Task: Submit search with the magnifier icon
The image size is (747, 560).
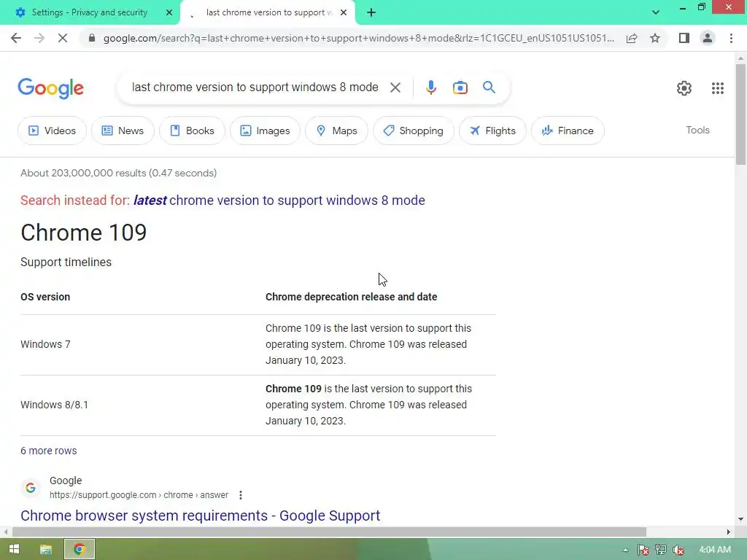Action: tap(489, 87)
